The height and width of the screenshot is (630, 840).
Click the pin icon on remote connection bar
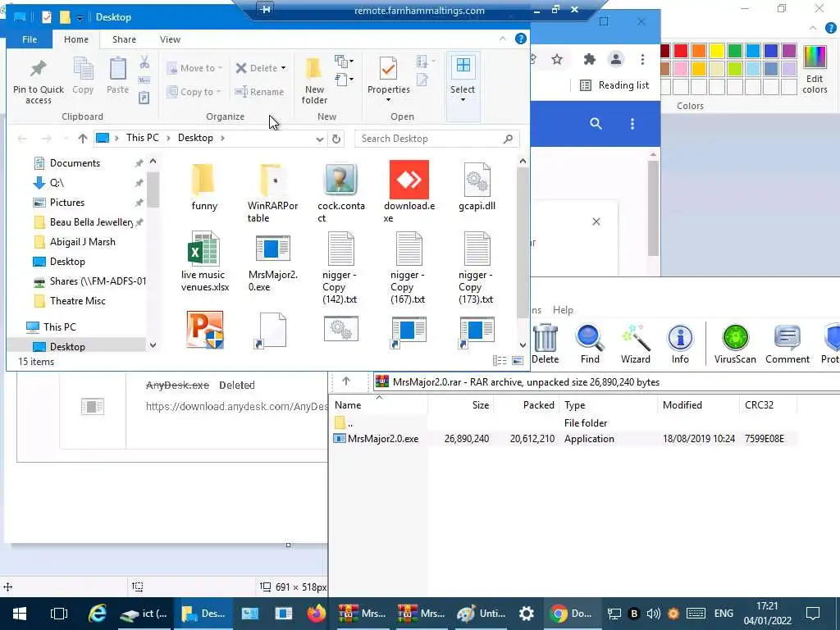[265, 10]
